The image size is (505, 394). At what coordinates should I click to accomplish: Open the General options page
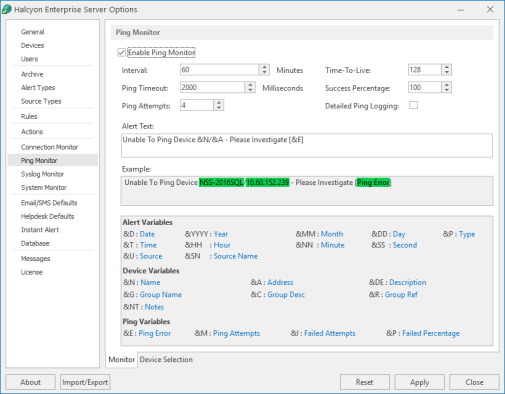(x=32, y=32)
